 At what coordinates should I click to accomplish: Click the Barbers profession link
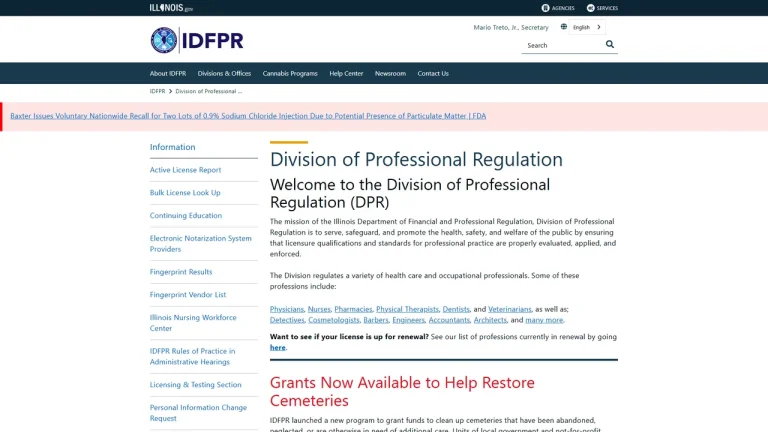(376, 320)
